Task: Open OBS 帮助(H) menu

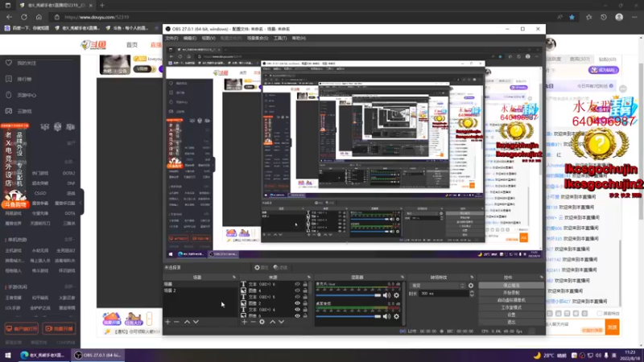Action: (299, 38)
